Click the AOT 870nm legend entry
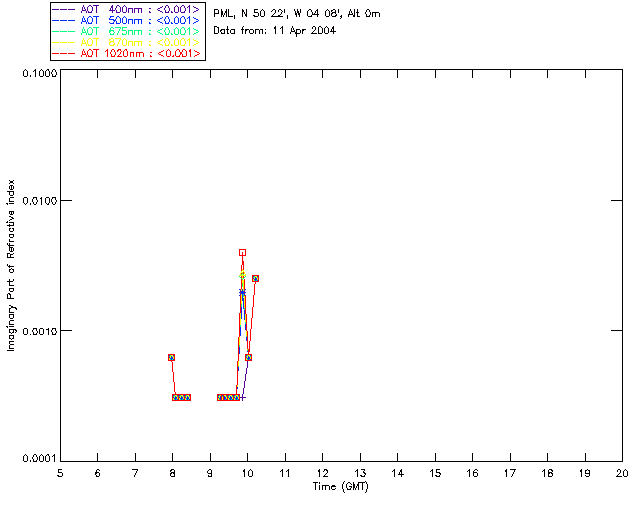The height and width of the screenshot is (512, 640). tap(127, 42)
